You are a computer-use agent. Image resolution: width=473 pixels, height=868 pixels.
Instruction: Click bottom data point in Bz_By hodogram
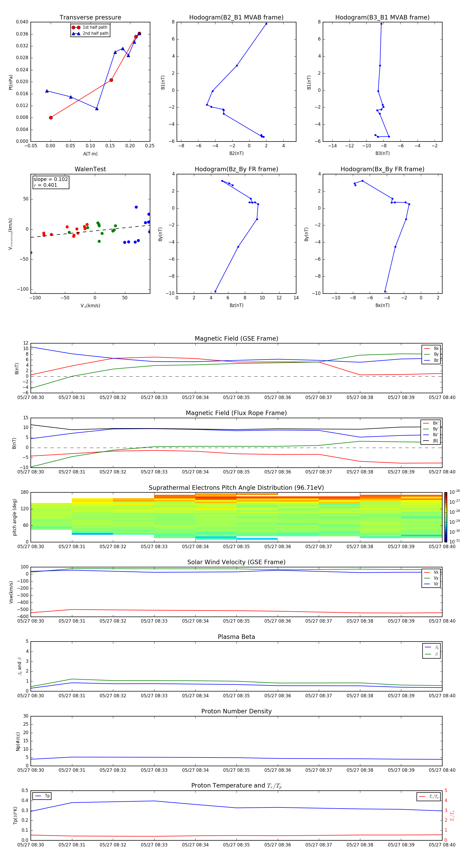tap(215, 291)
